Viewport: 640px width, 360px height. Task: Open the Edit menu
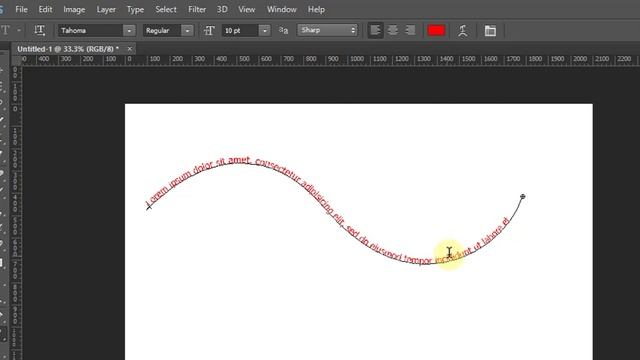[x=45, y=9]
